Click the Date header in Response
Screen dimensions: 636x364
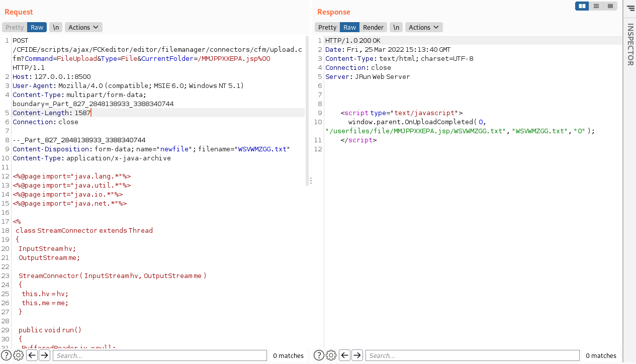click(x=388, y=49)
